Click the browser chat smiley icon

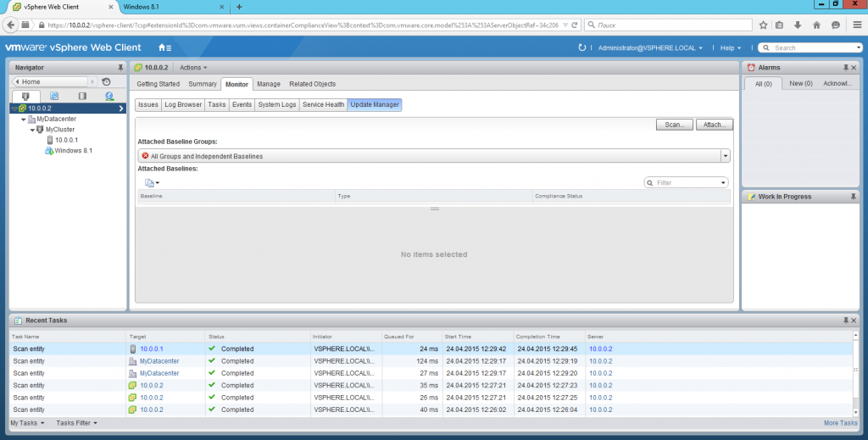pos(835,25)
